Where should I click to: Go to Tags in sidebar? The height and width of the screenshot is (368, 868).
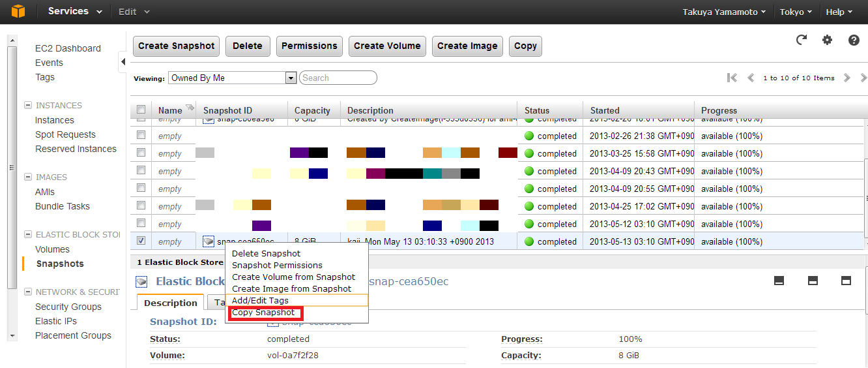pyautogui.click(x=45, y=77)
